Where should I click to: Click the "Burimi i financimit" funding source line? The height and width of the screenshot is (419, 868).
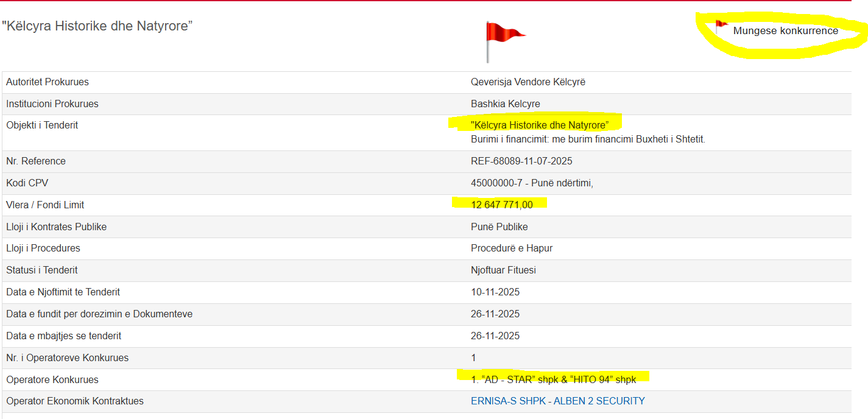587,139
